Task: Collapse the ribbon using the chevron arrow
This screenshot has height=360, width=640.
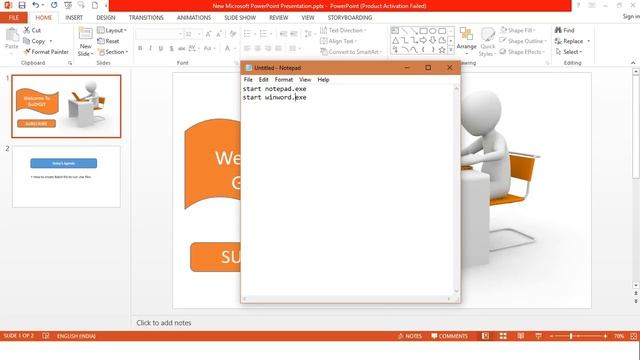Action: click(x=633, y=63)
